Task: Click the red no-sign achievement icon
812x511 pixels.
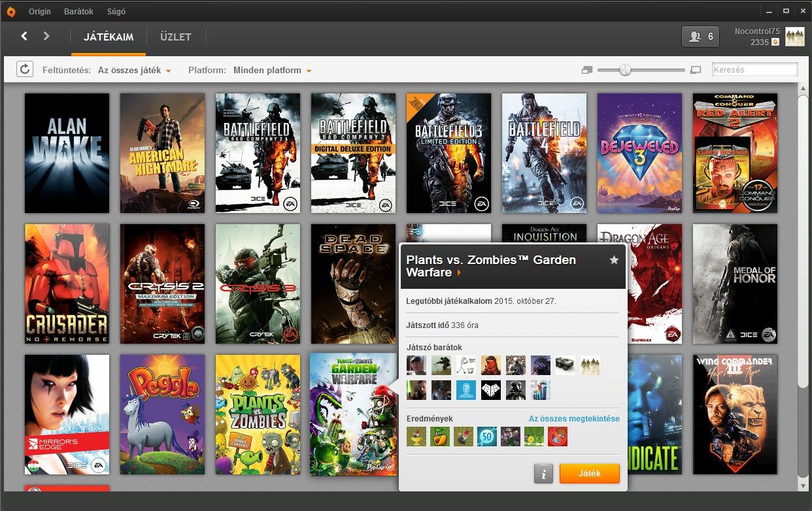Action: coord(558,437)
